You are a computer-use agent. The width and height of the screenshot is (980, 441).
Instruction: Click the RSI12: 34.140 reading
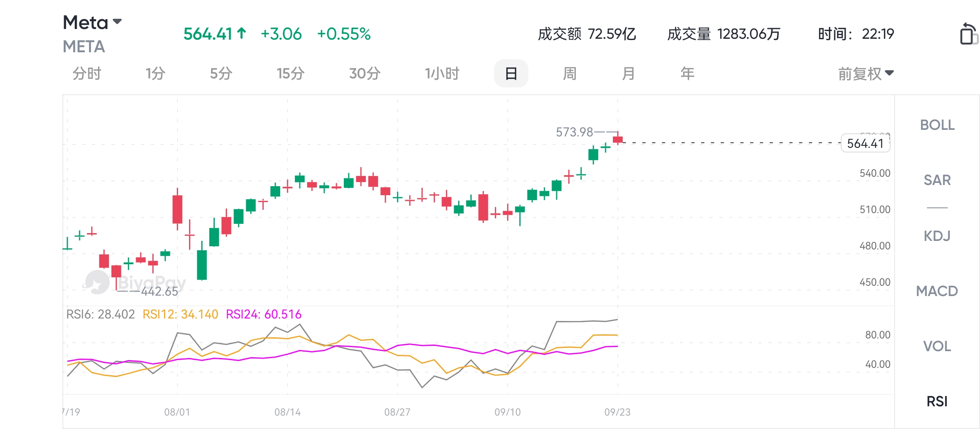click(x=180, y=314)
